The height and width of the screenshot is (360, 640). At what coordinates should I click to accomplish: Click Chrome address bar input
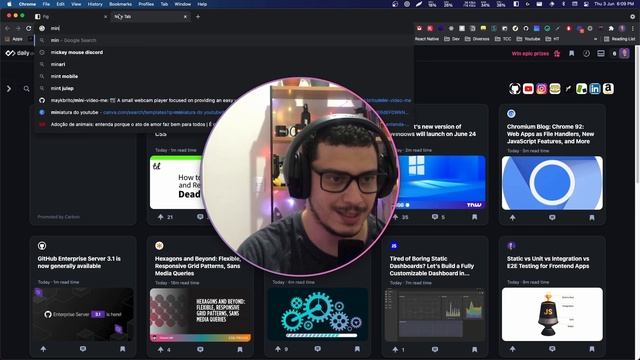(x=224, y=28)
